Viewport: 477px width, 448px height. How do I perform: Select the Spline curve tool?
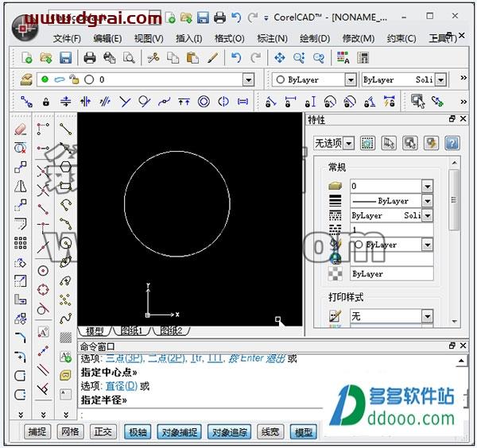pyautogui.click(x=66, y=319)
